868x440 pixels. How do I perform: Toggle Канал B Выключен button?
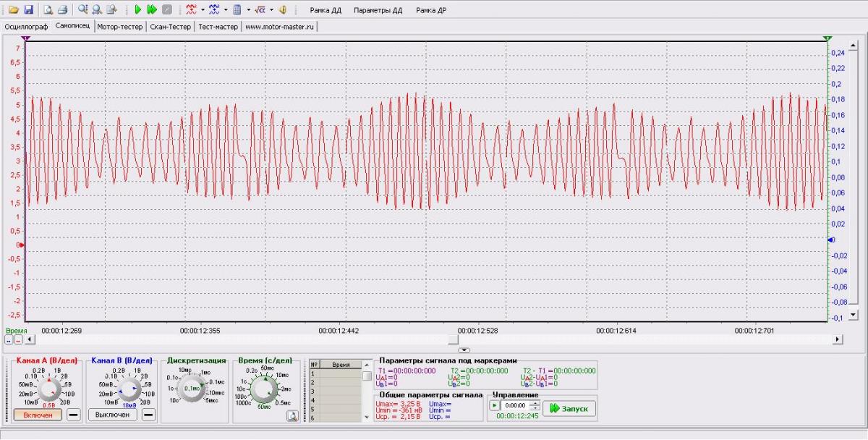(113, 415)
